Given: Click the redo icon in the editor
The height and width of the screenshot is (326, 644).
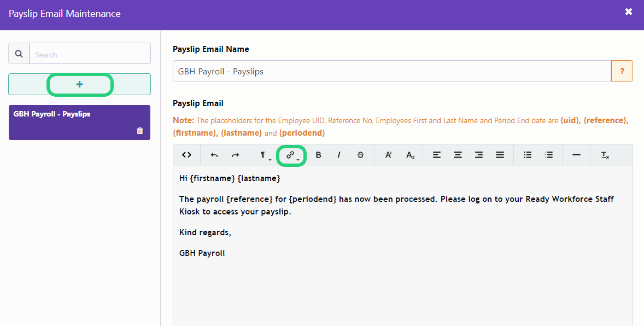Looking at the screenshot, I should click(x=235, y=155).
